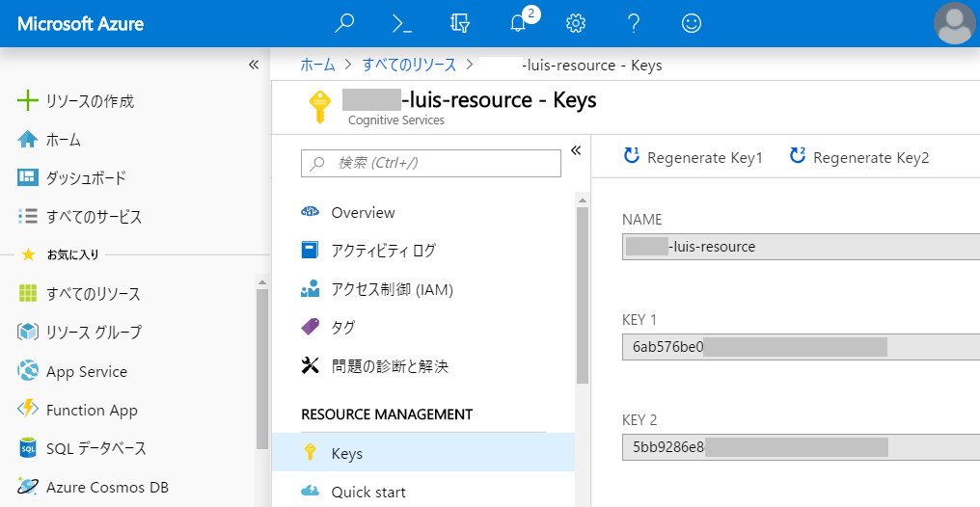Viewport: 980px width, 507px height.
Task: Open help question mark icon
Action: pos(633,23)
